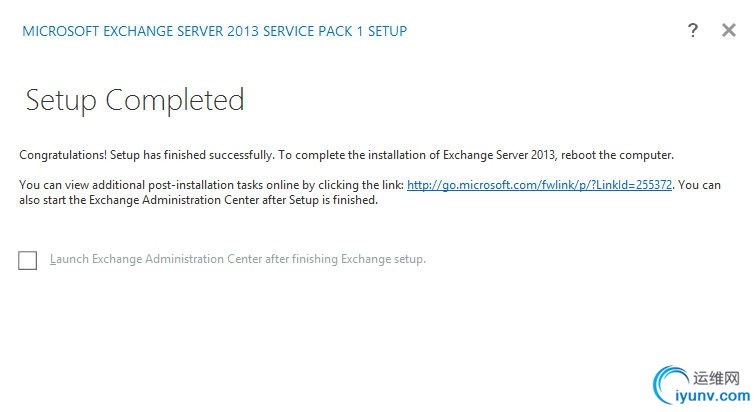Close the Exchange setup window
Screen dimensions: 756x412
point(729,30)
